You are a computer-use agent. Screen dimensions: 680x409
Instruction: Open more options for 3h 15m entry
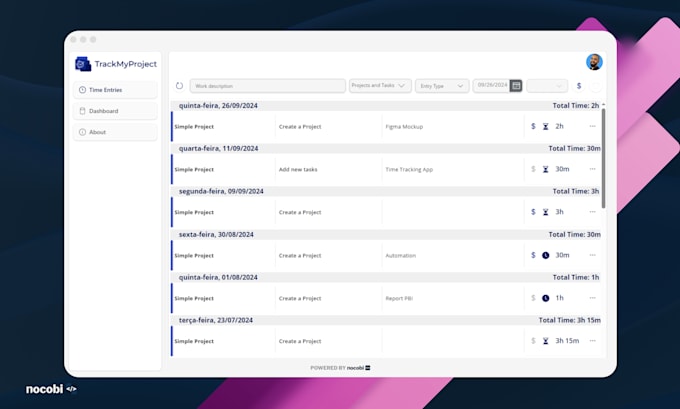coord(592,340)
